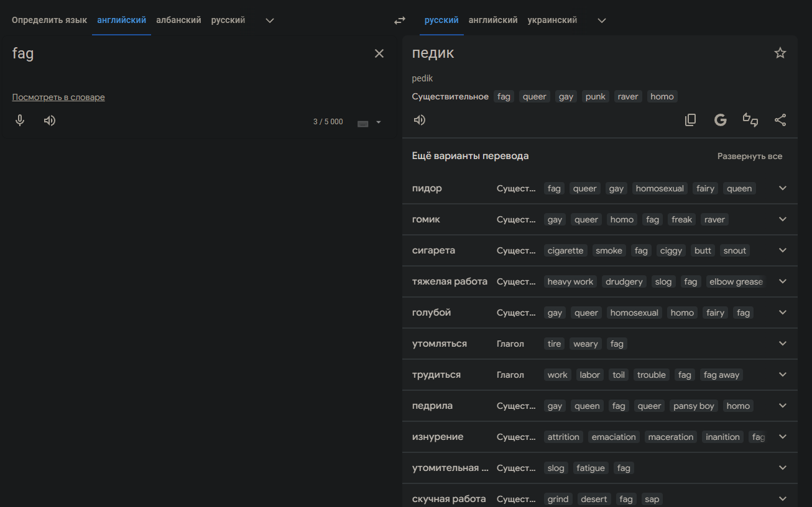Click the emaciation chip
This screenshot has height=507, width=812.
point(614,437)
